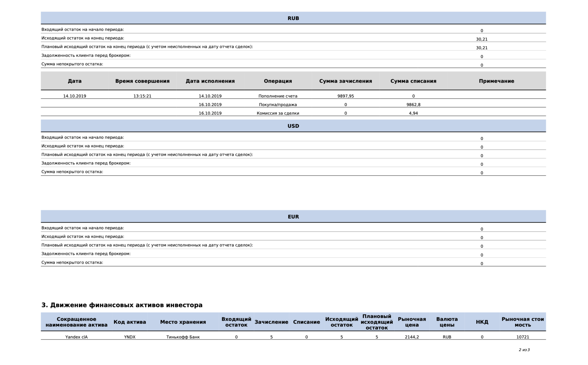Select the asset code YNDX
The height and width of the screenshot is (365, 588).
pos(130,337)
